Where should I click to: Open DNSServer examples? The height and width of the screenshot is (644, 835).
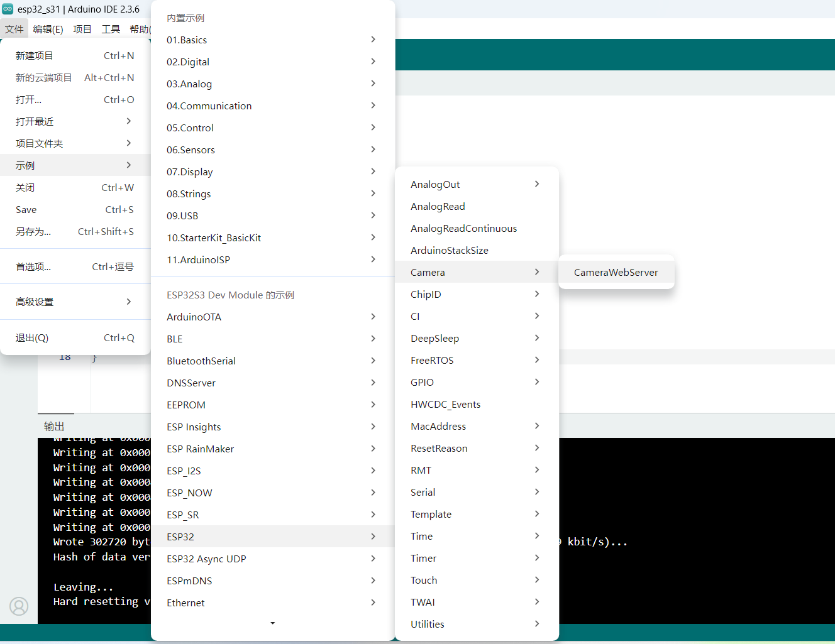(273, 383)
